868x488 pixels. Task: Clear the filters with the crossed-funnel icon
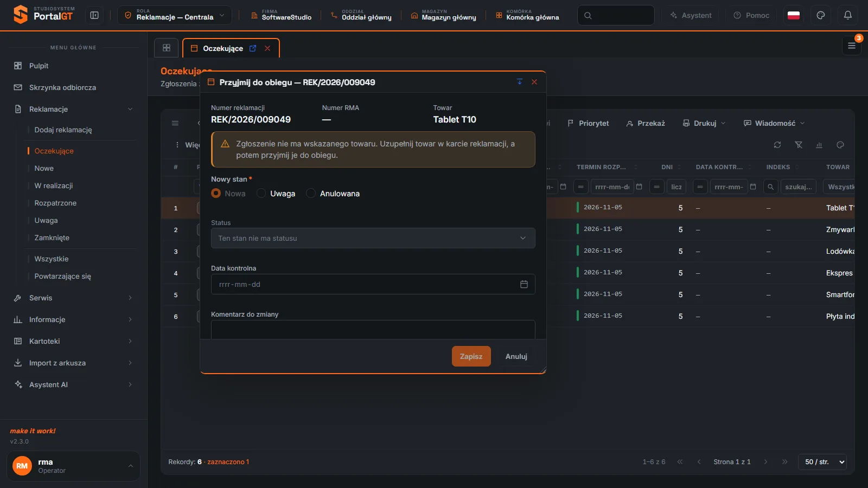coord(799,145)
